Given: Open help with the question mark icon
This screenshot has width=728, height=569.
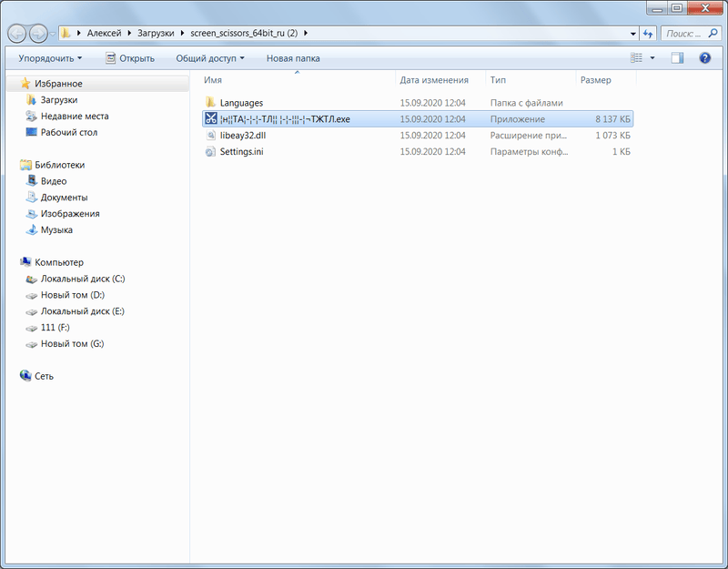Looking at the screenshot, I should 704,57.
